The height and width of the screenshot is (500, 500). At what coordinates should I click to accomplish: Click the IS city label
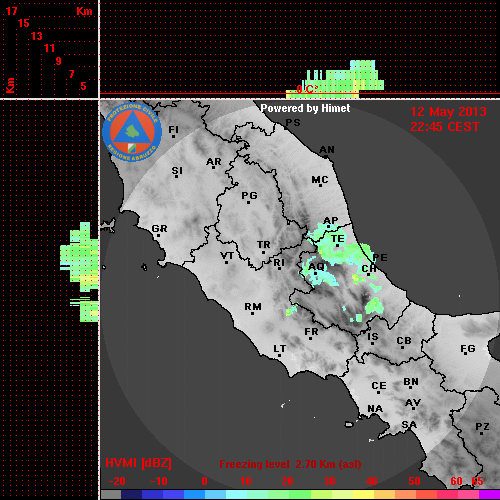pos(373,337)
